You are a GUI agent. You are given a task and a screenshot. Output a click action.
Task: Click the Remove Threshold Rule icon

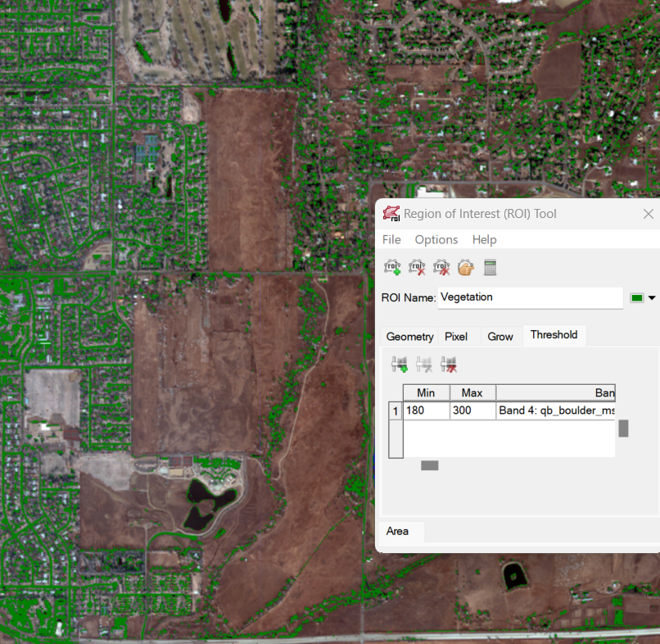coord(424,364)
